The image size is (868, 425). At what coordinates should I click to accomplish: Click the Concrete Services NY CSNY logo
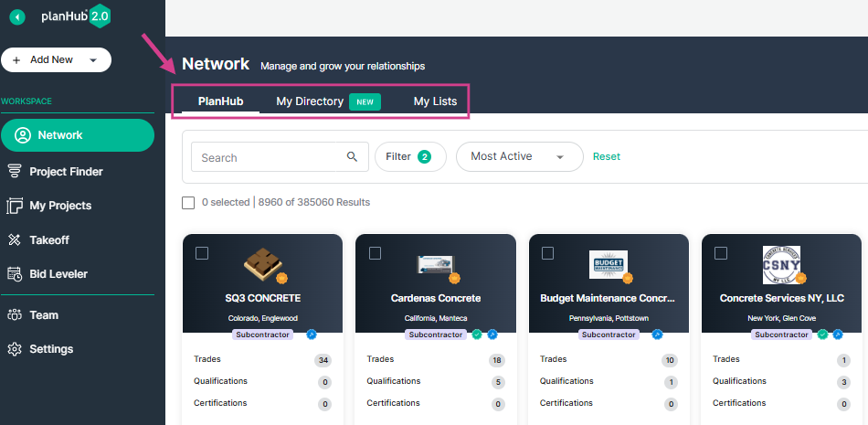781,264
